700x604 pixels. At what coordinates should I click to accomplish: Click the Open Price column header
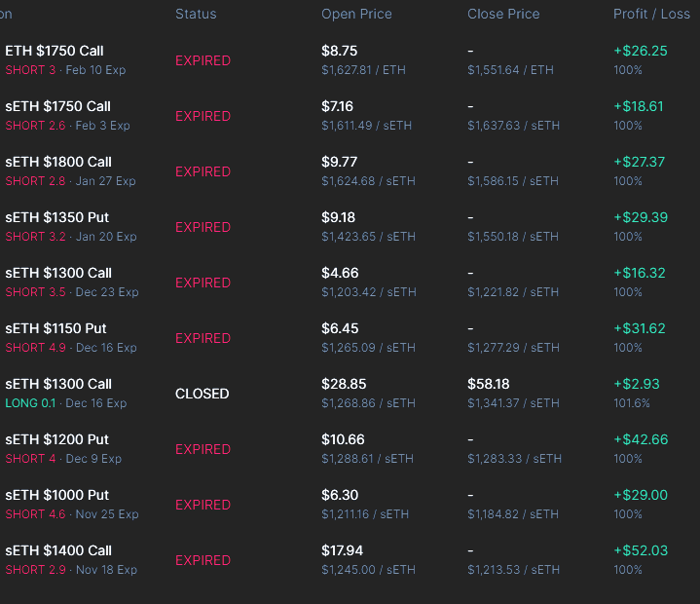(x=356, y=15)
